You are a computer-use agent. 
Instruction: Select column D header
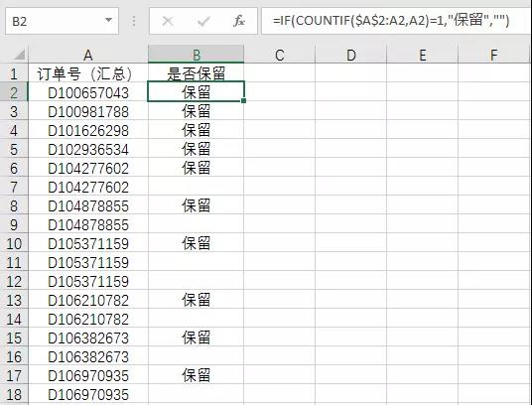click(x=350, y=55)
